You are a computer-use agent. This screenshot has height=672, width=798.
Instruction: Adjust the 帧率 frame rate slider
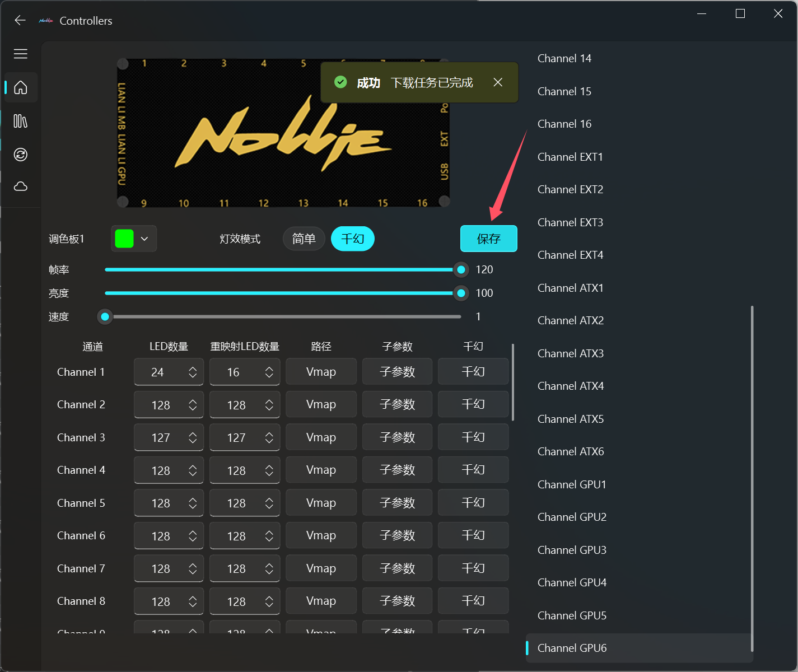(283, 270)
